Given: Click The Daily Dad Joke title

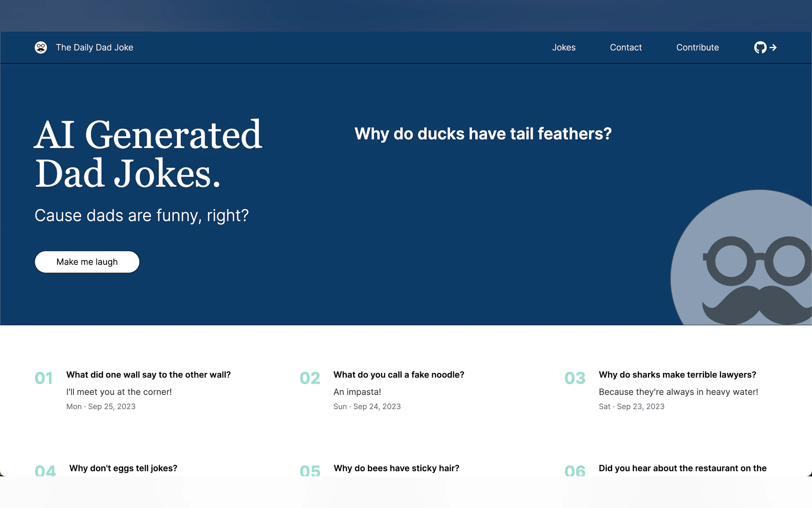Looking at the screenshot, I should click(x=94, y=47).
